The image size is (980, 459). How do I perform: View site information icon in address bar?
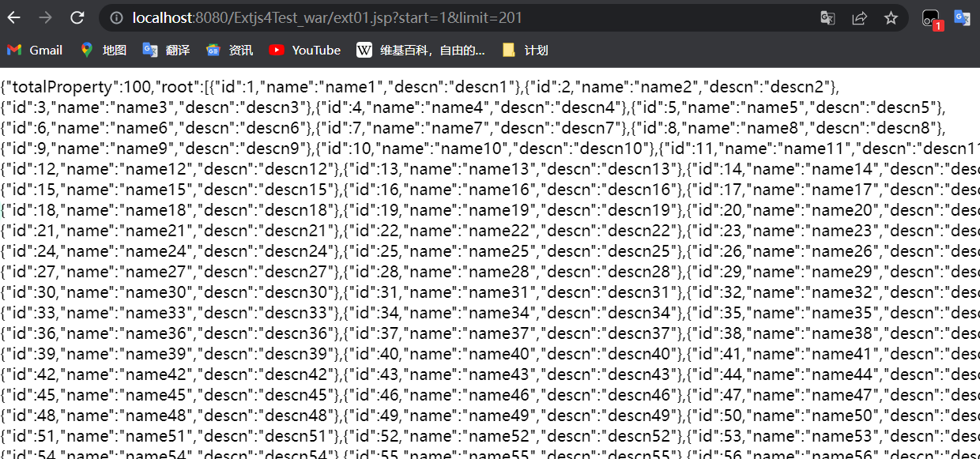116,17
